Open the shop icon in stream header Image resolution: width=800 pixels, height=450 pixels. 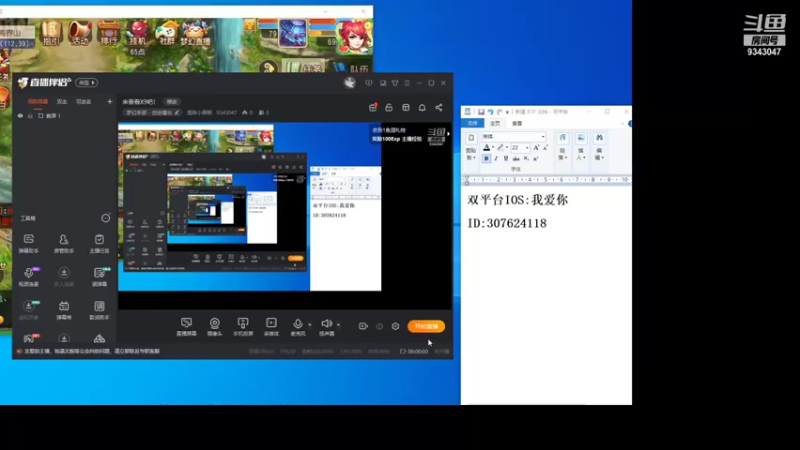click(x=406, y=108)
